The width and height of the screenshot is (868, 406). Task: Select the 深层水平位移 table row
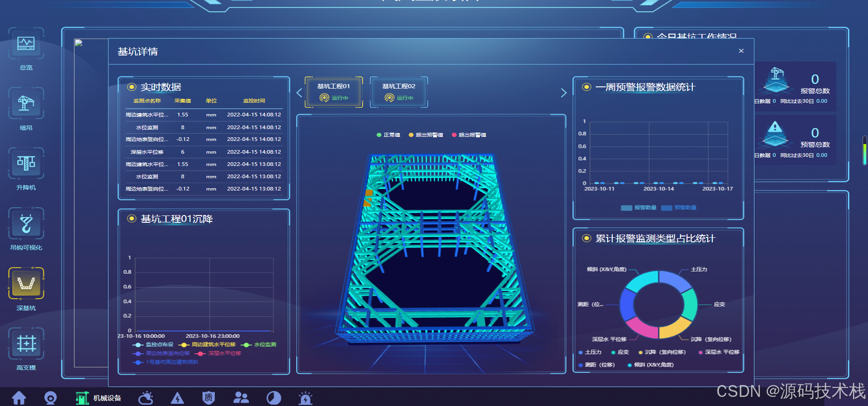click(x=204, y=152)
